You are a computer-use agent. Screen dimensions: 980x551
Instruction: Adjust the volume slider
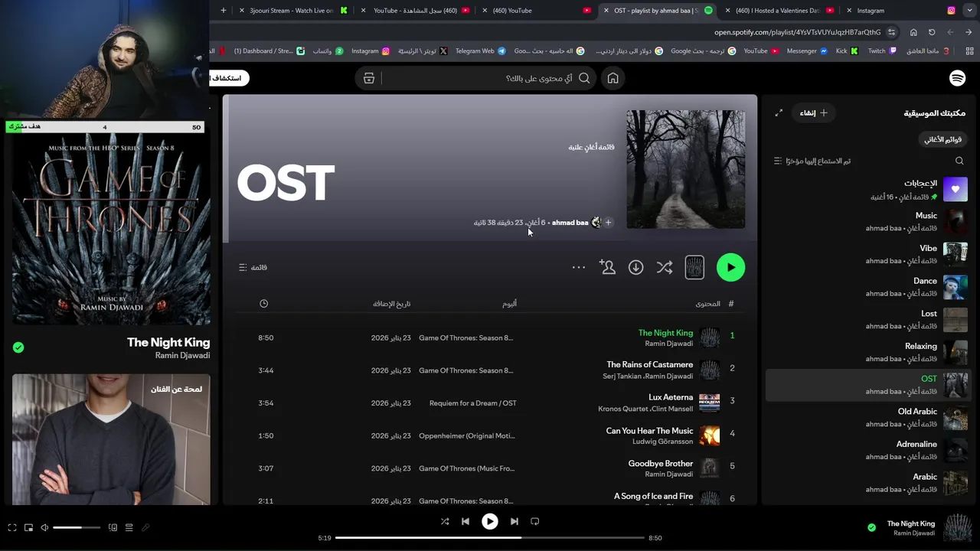tap(77, 527)
